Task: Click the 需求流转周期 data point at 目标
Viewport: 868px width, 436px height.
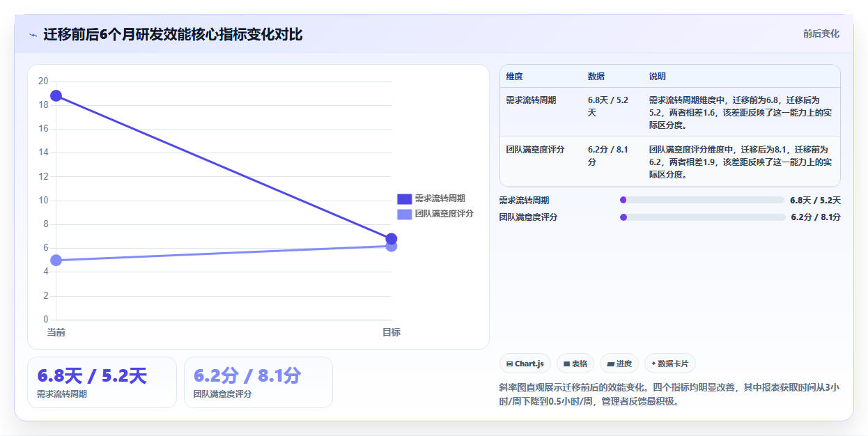Action: pos(392,239)
